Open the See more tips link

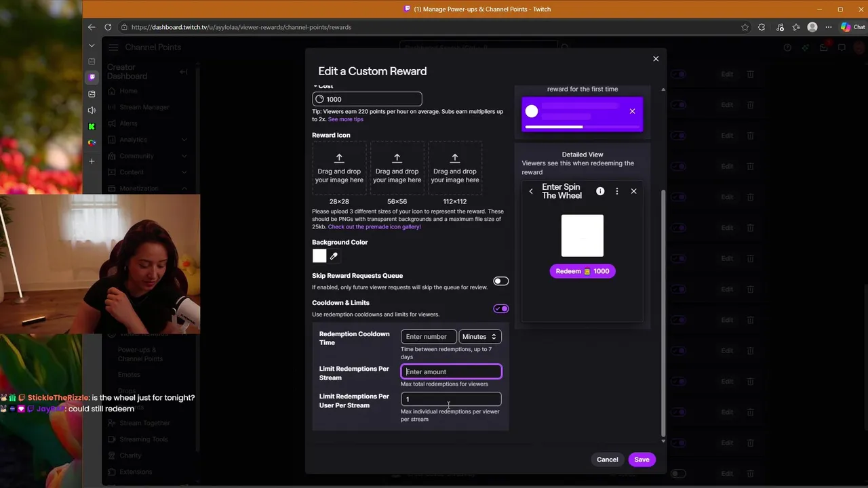click(346, 119)
